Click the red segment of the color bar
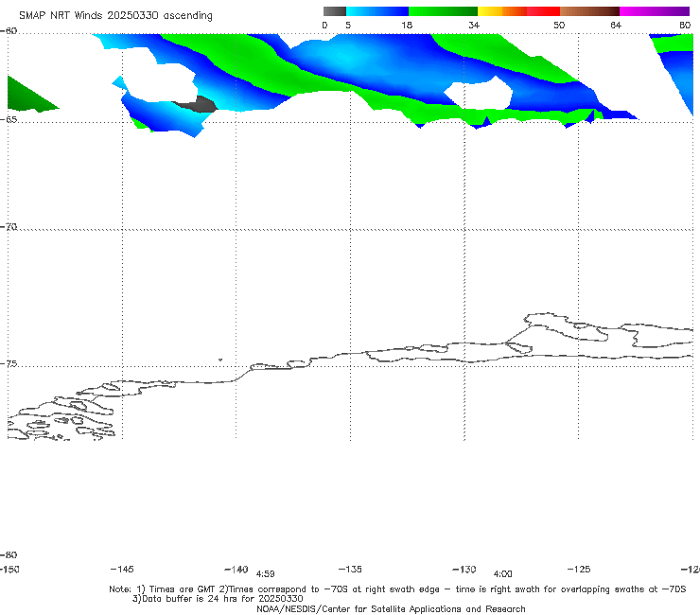This screenshot has height=615, width=700. 543,11
